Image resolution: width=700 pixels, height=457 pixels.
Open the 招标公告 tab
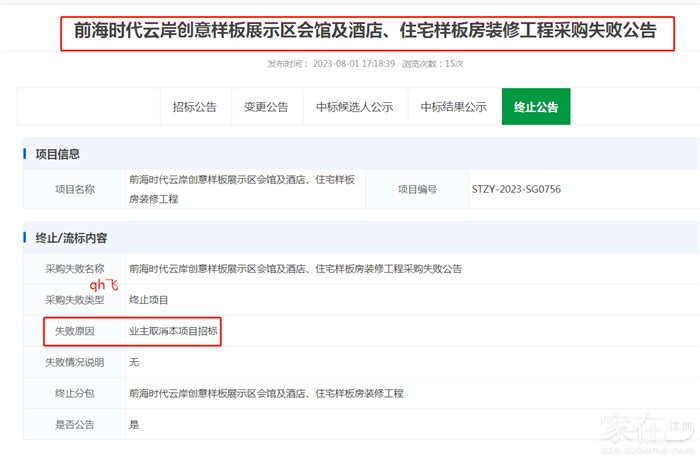point(194,107)
